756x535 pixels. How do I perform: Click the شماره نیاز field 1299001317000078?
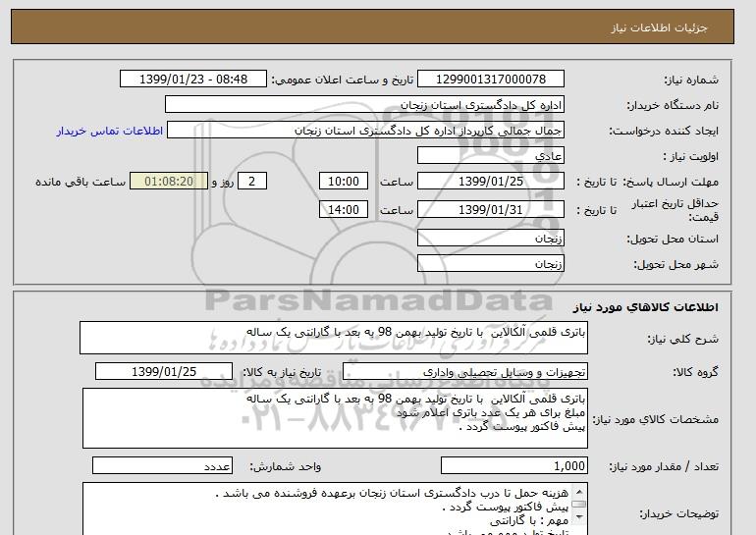tap(490, 80)
